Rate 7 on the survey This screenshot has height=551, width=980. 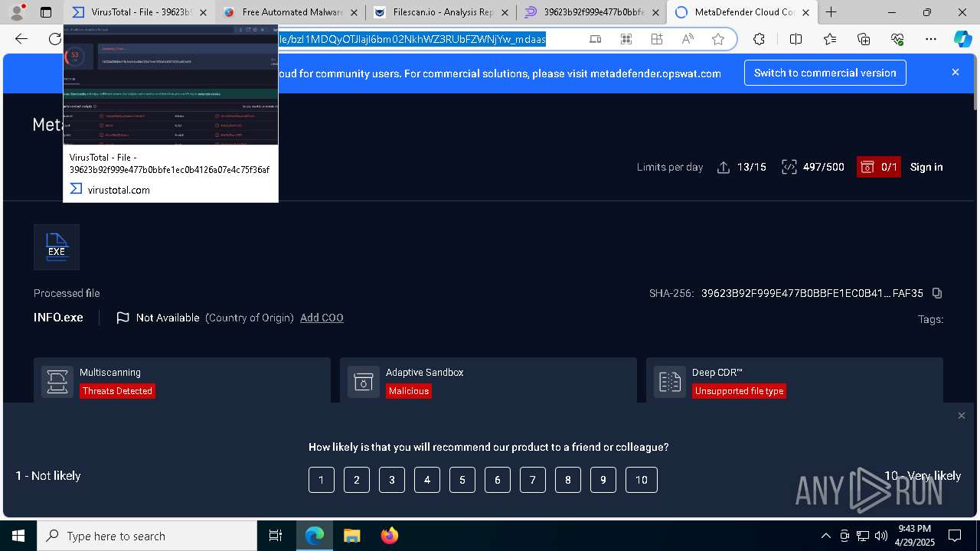click(533, 480)
